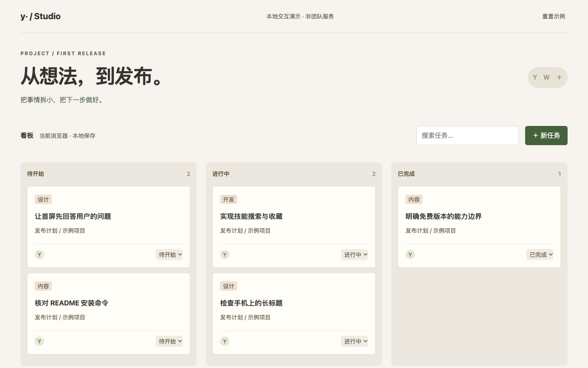This screenshot has height=368, width=588.
Task: Add a member with the plus icon
Action: [x=559, y=77]
